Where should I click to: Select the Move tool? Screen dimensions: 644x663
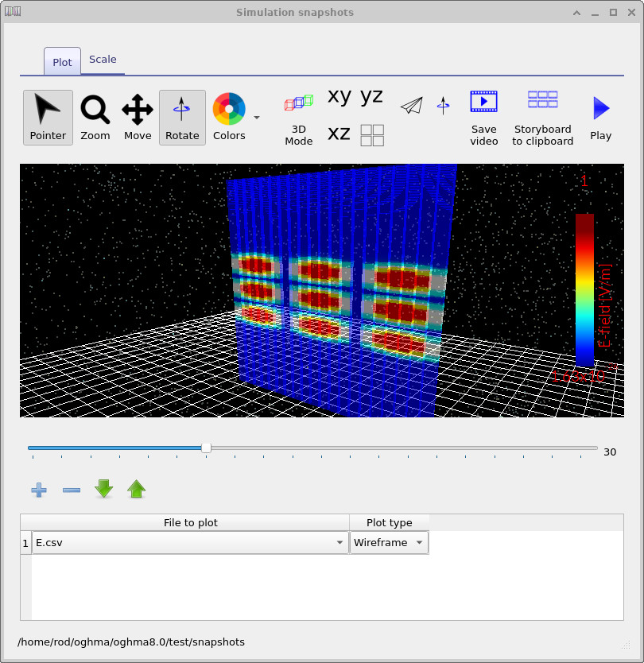click(x=137, y=117)
